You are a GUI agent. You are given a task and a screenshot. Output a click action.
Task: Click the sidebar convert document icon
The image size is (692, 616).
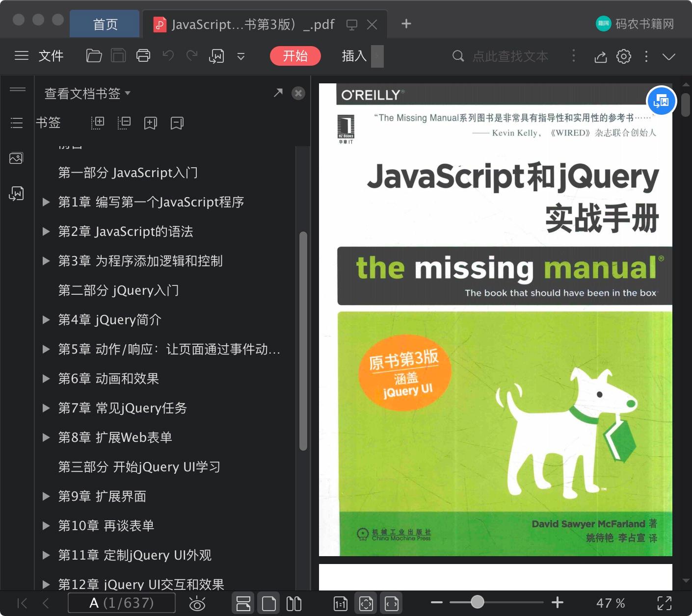pos(16,194)
